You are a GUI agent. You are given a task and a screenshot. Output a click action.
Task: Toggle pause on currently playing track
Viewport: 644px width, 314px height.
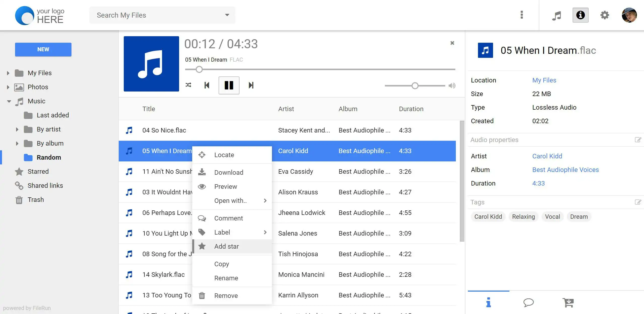(x=229, y=84)
